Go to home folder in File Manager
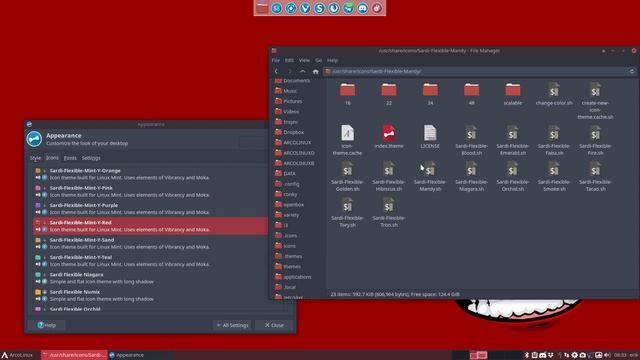This screenshot has height=360, width=640. point(316,71)
